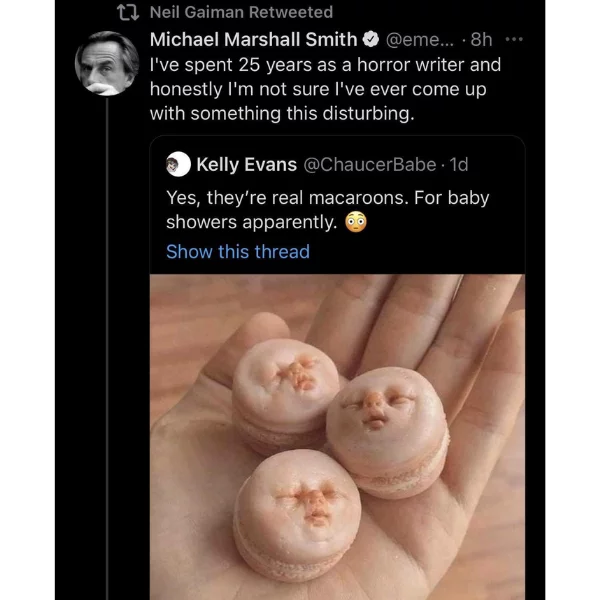Open the 'Show this thread' link

tap(238, 252)
